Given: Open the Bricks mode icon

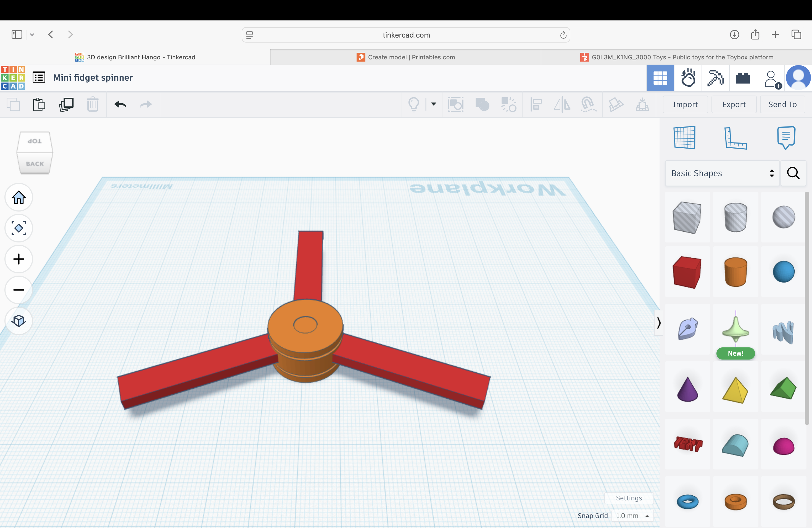Looking at the screenshot, I should (743, 78).
